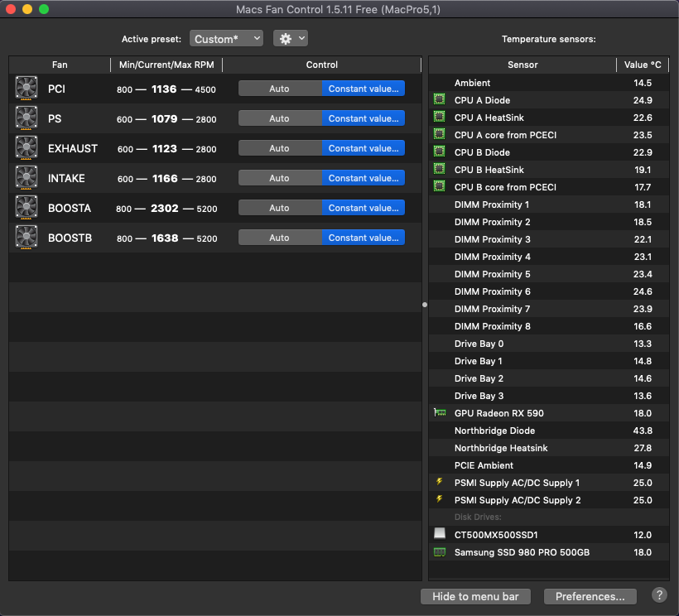The height and width of the screenshot is (616, 679).
Task: Click the Value °C column header
Action: [x=643, y=65]
